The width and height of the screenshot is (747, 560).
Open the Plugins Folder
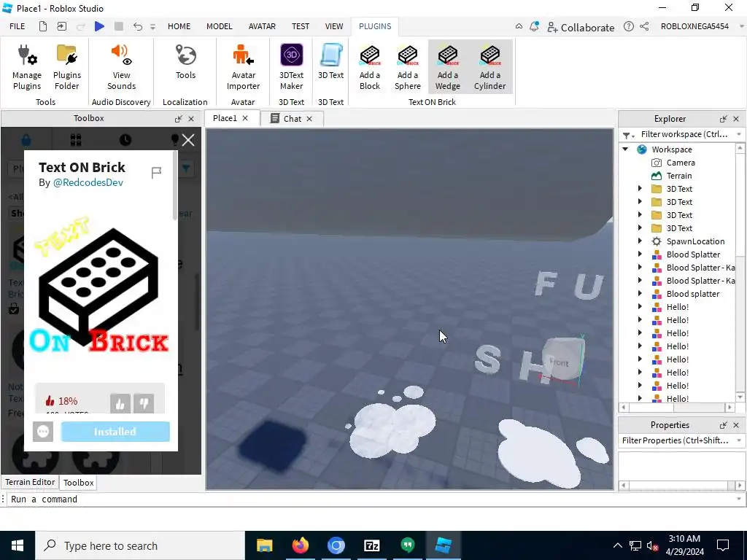pos(66,67)
